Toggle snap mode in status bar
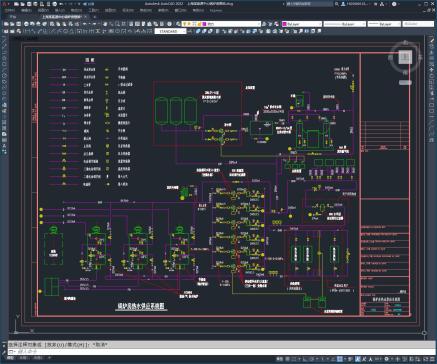Viewport: 437px width, 364px height. tap(294, 359)
